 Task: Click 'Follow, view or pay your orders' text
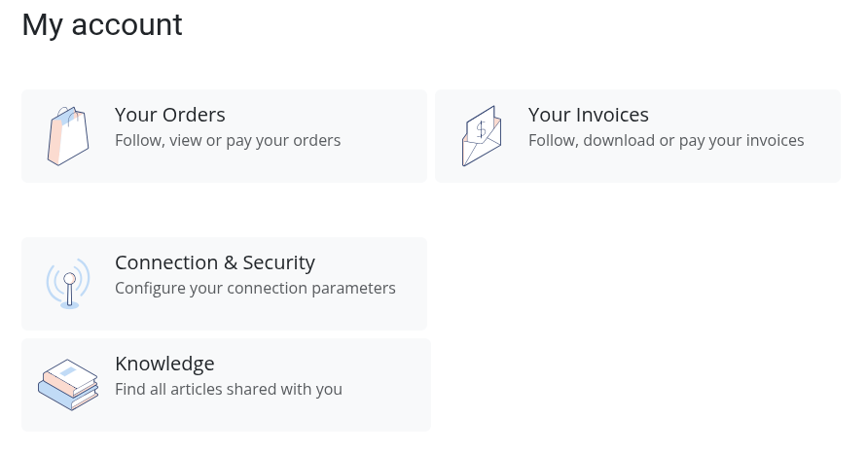(x=228, y=141)
